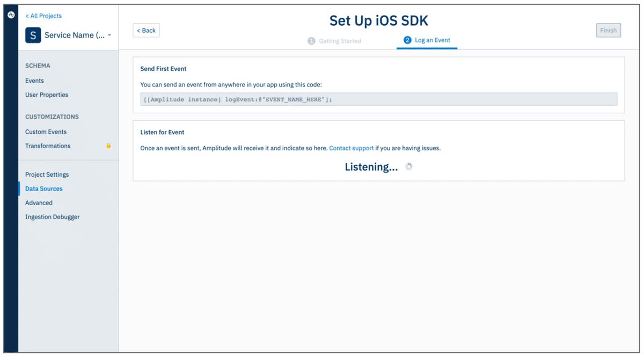The width and height of the screenshot is (644, 356).
Task: Open User Properties in sidebar
Action: coord(47,95)
